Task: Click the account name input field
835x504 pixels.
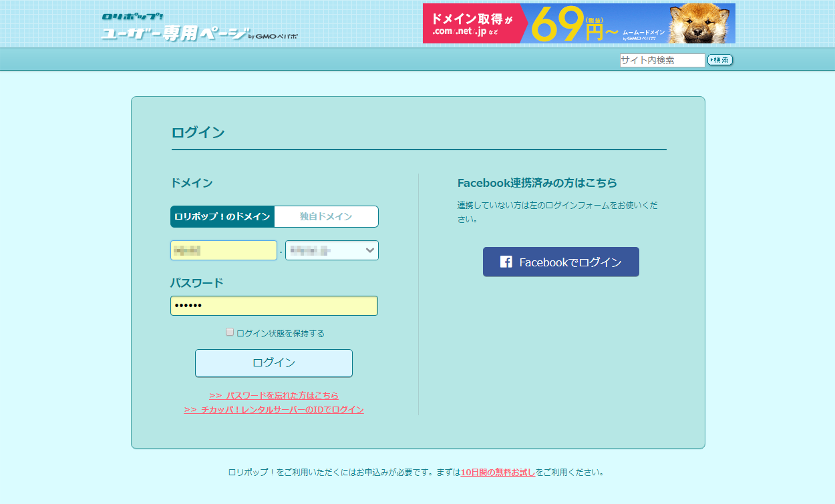Action: 223,250
